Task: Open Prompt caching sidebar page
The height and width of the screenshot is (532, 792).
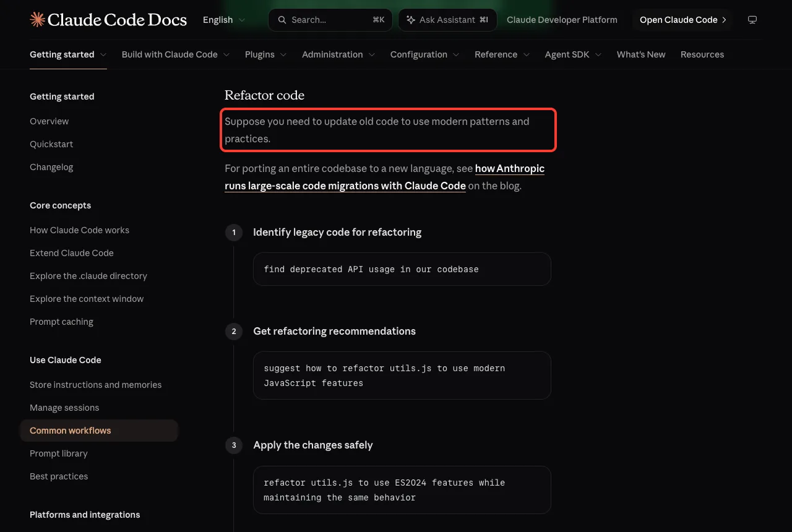Action: pos(61,322)
